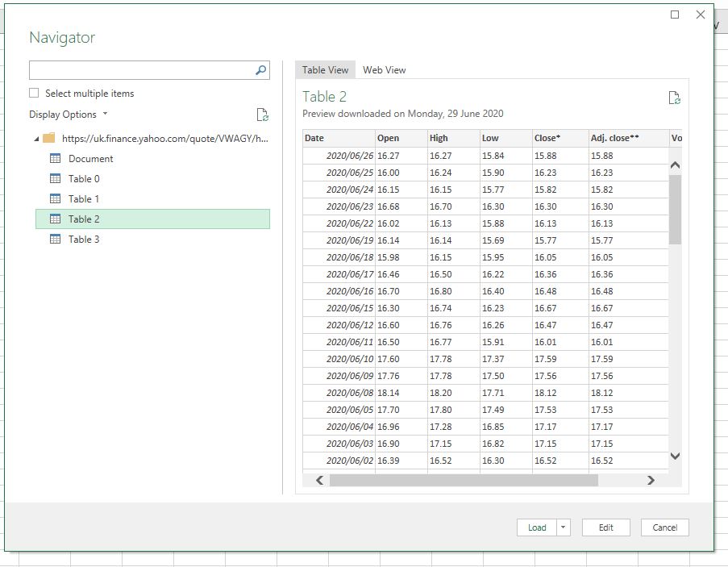This screenshot has width=728, height=567.
Task: Maximize the Navigator dialog
Action: (675, 15)
